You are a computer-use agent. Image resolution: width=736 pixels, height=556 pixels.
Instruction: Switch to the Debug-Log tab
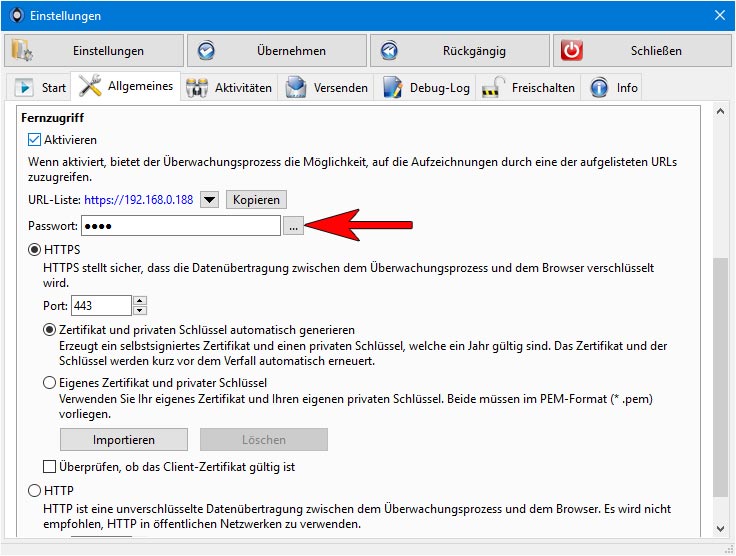click(425, 88)
